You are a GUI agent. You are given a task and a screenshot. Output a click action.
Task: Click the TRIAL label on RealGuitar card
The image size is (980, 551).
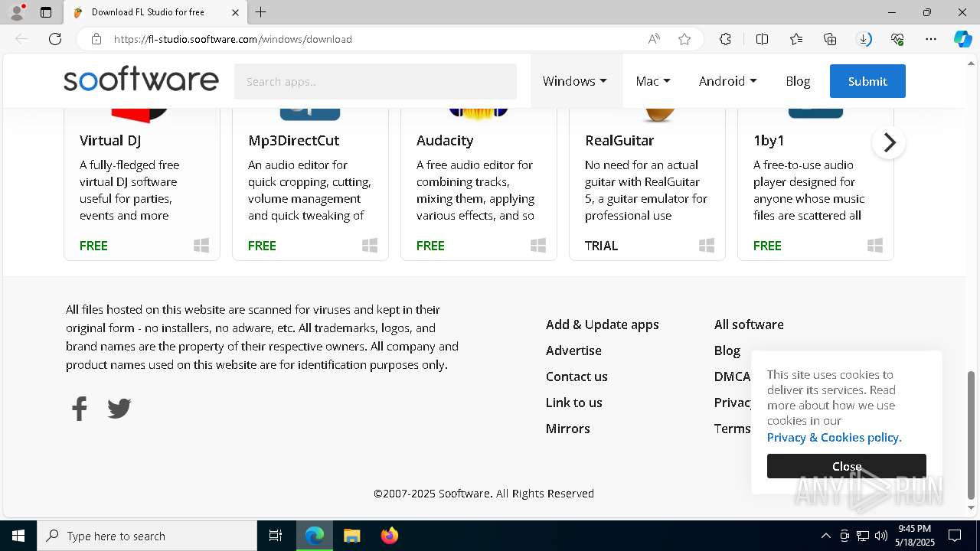click(x=601, y=246)
